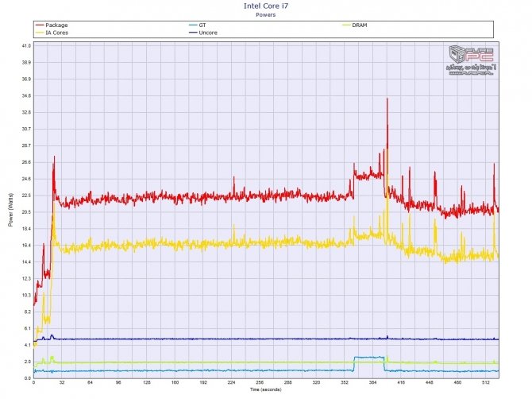Image resolution: width=532 pixels, height=399 pixels.
Task: Click the 22.5 y-axis value
Action: [x=27, y=196]
